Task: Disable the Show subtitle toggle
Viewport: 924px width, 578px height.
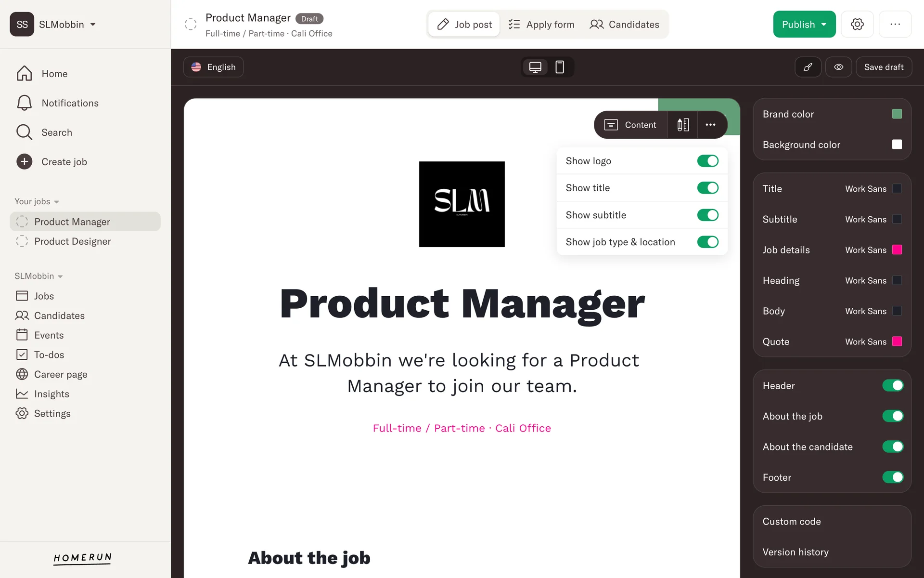Action: (x=707, y=215)
